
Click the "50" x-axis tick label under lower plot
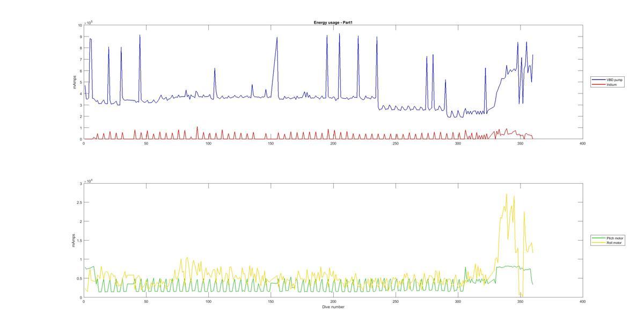(x=146, y=302)
